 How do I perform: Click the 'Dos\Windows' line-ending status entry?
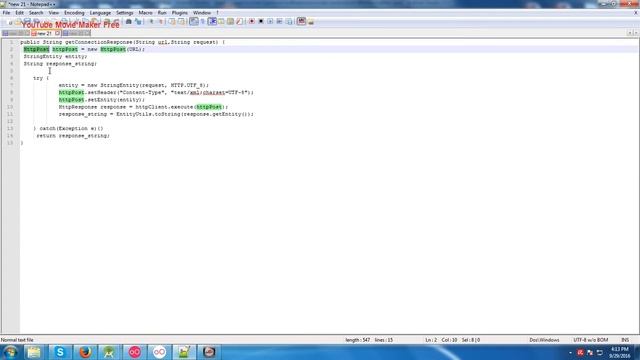pos(544,340)
